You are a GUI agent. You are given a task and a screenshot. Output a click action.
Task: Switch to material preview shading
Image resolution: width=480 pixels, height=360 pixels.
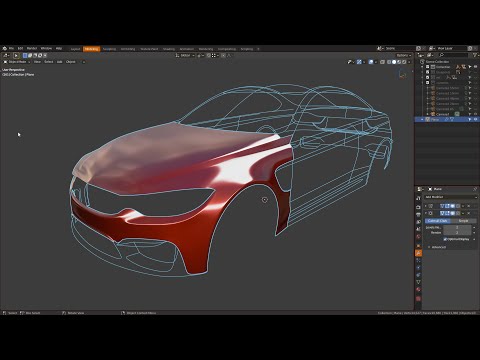(x=399, y=62)
